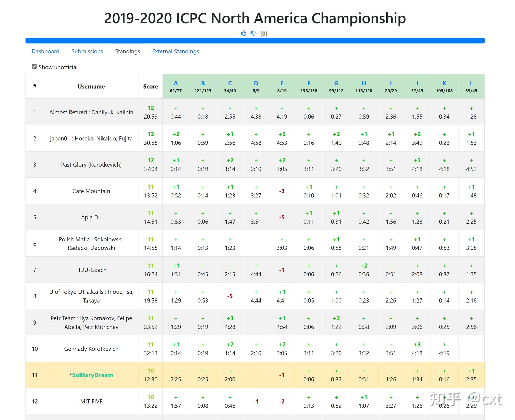Click the vote count [0] link

[264, 34]
